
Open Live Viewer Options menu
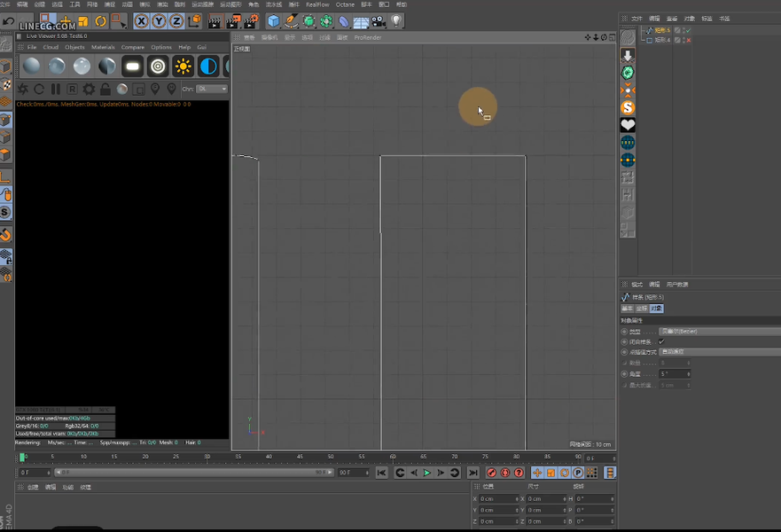tap(161, 47)
